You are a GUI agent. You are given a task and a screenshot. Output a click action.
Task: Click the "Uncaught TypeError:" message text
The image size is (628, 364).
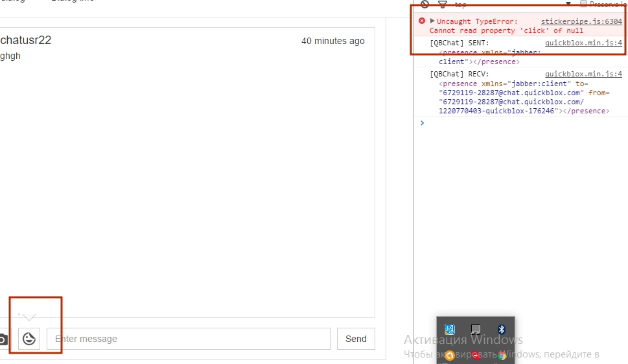point(477,21)
